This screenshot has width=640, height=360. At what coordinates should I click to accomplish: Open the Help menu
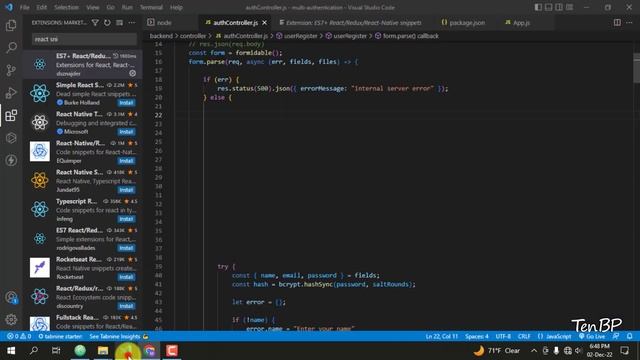pos(176,7)
